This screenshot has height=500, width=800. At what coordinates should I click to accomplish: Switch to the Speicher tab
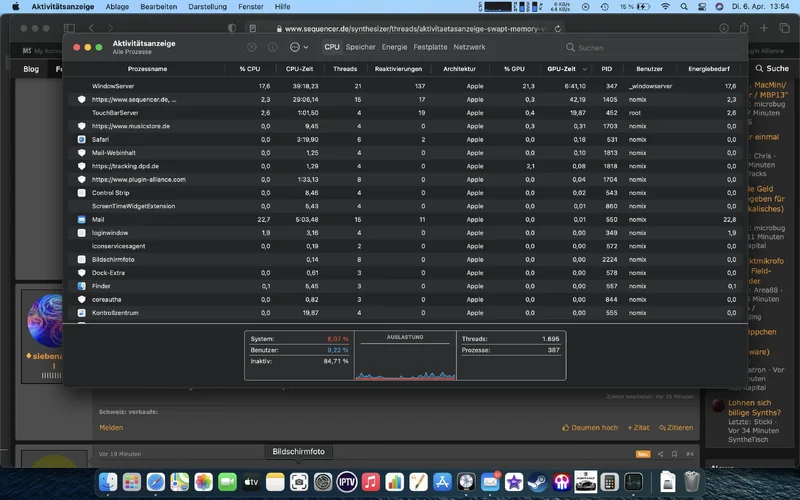pos(360,47)
